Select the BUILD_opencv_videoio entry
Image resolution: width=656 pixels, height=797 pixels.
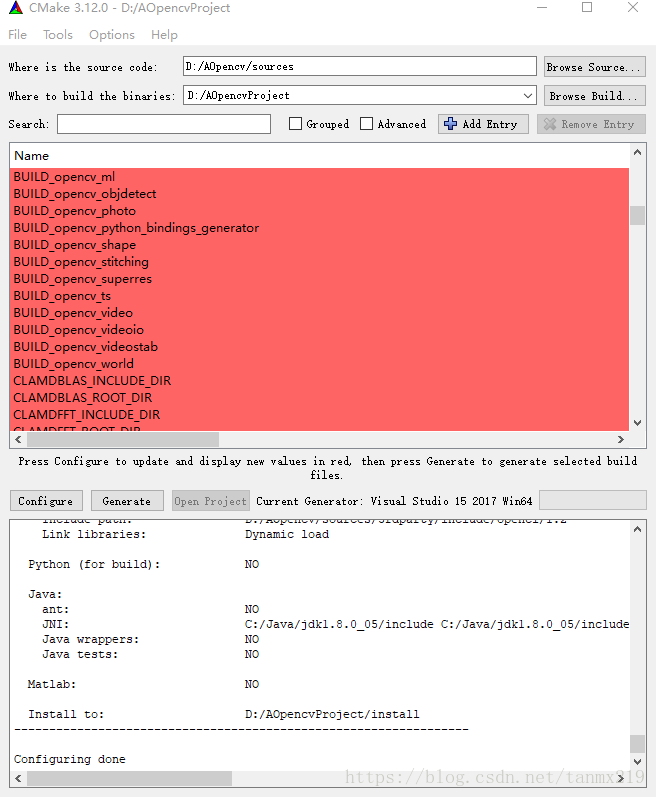coord(319,330)
